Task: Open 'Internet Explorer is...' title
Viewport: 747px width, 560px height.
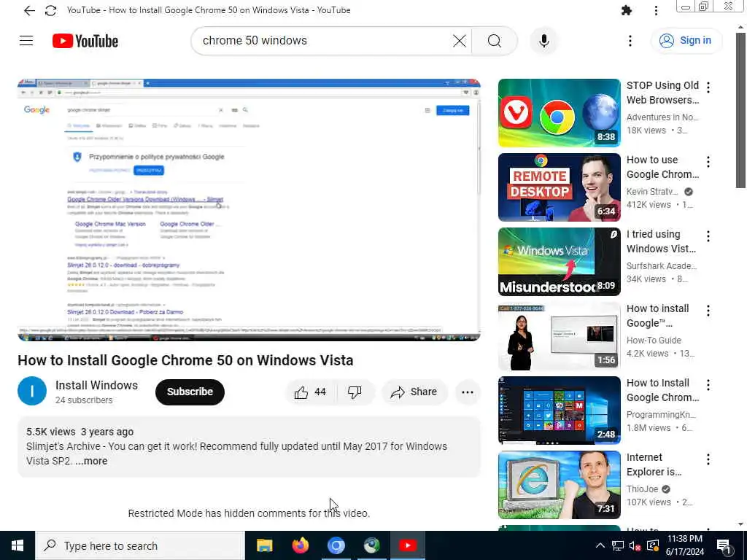Action: click(x=654, y=464)
